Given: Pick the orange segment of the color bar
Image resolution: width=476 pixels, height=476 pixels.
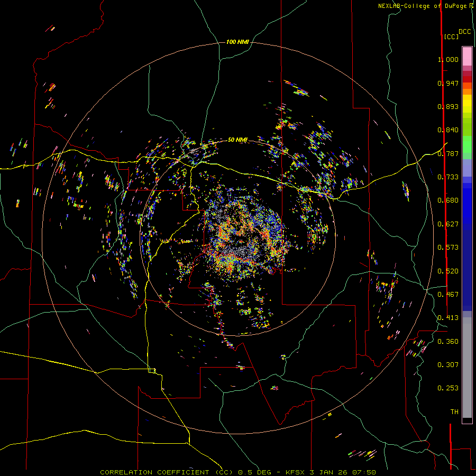Looking at the screenshot, I should pyautogui.click(x=467, y=91).
